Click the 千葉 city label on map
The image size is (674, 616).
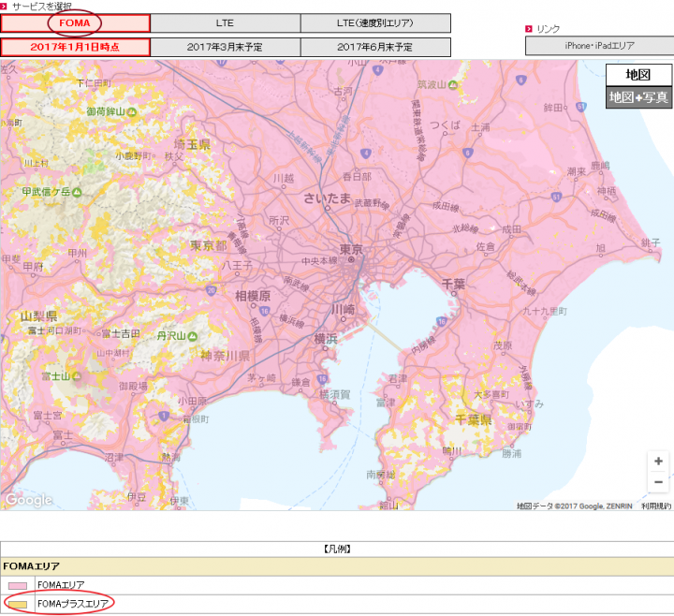pyautogui.click(x=453, y=284)
